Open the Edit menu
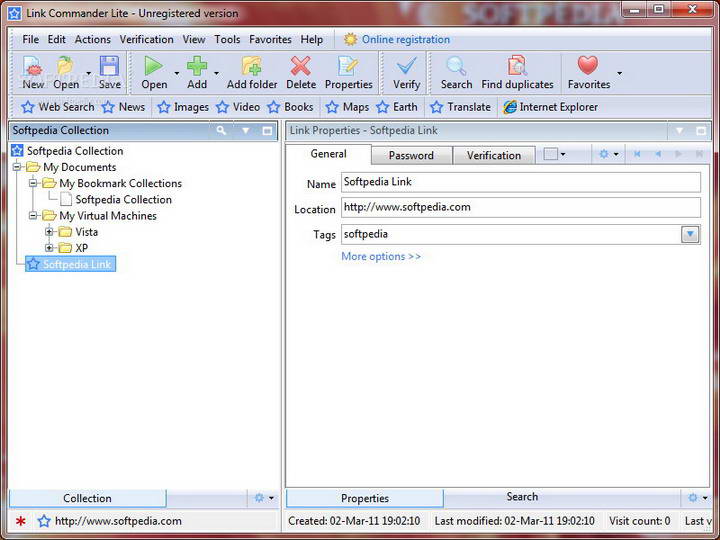The width and height of the screenshot is (720, 540). point(56,39)
